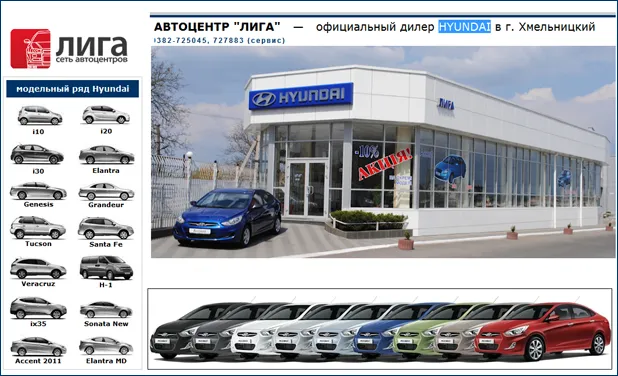View the Veracruz crossover image
Viewport: 618px width, 376px height.
38,268
